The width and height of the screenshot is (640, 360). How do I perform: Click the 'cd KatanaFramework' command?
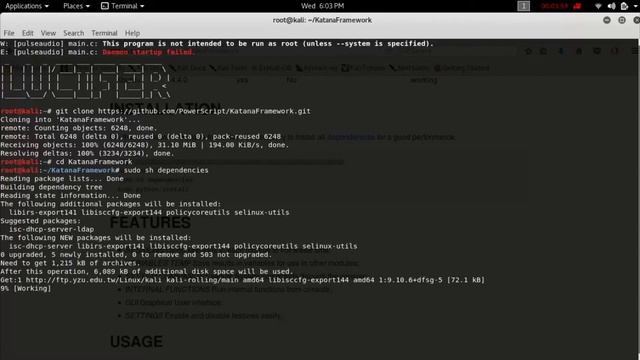[93, 162]
